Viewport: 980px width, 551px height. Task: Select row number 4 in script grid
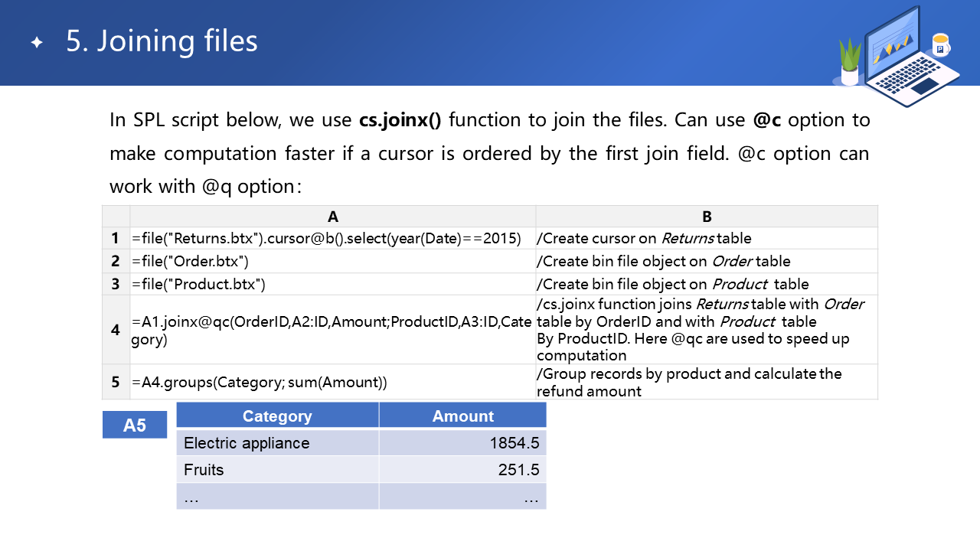point(116,330)
